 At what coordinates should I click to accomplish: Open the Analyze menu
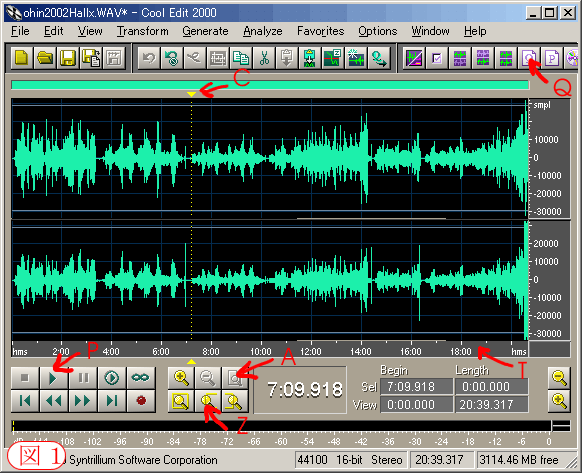(x=263, y=31)
